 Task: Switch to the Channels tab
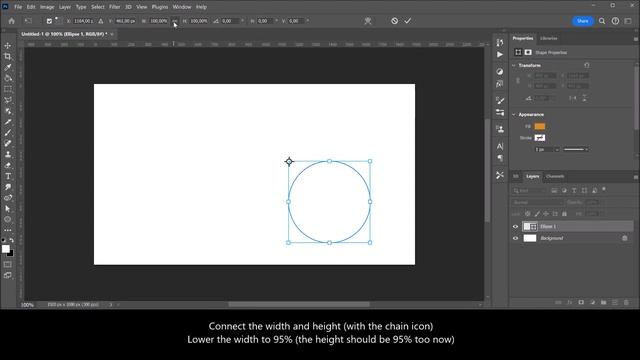(555, 176)
